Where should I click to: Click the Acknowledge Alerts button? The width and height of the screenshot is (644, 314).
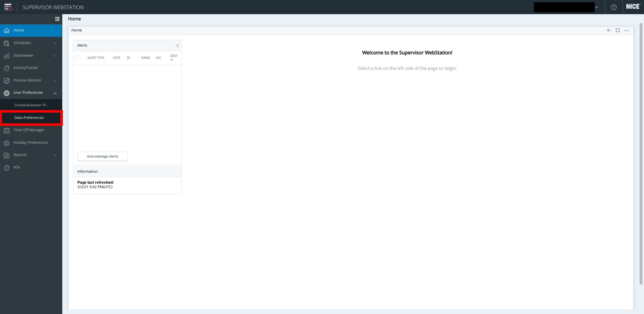(103, 156)
